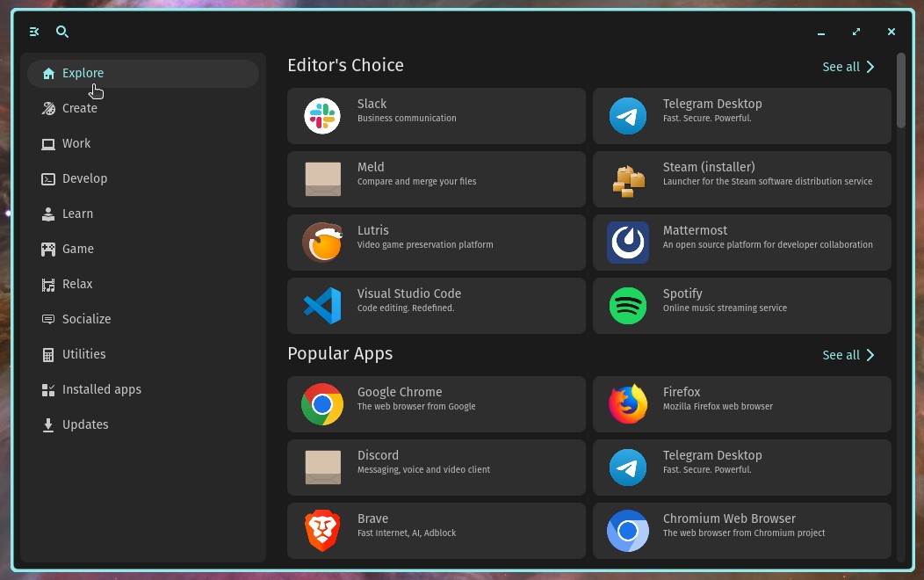Select the Utilities category
The width and height of the screenshot is (924, 580).
point(143,354)
